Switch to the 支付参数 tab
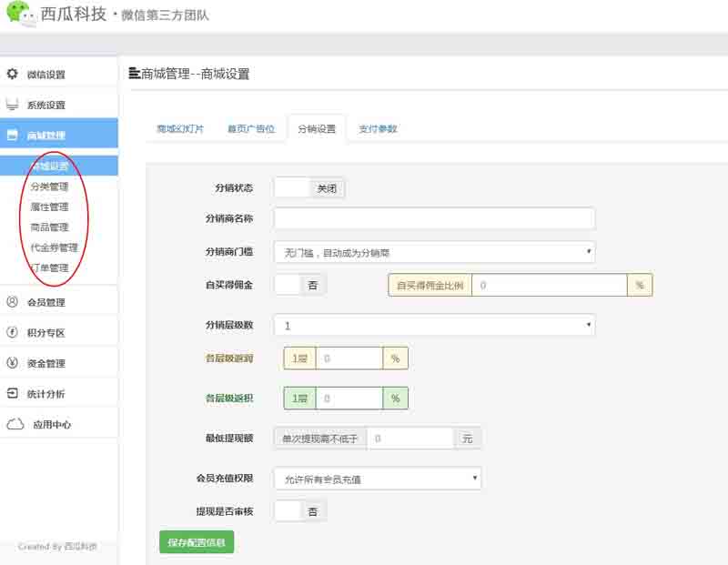728x565 pixels. point(378,129)
